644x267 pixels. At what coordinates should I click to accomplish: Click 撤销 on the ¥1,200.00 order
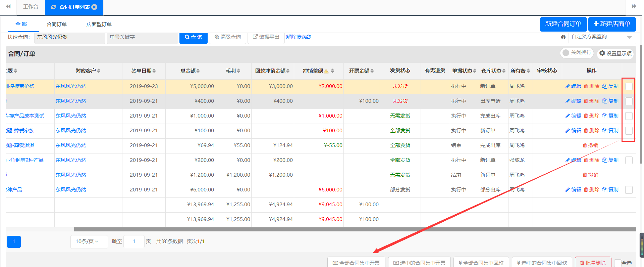point(591,175)
